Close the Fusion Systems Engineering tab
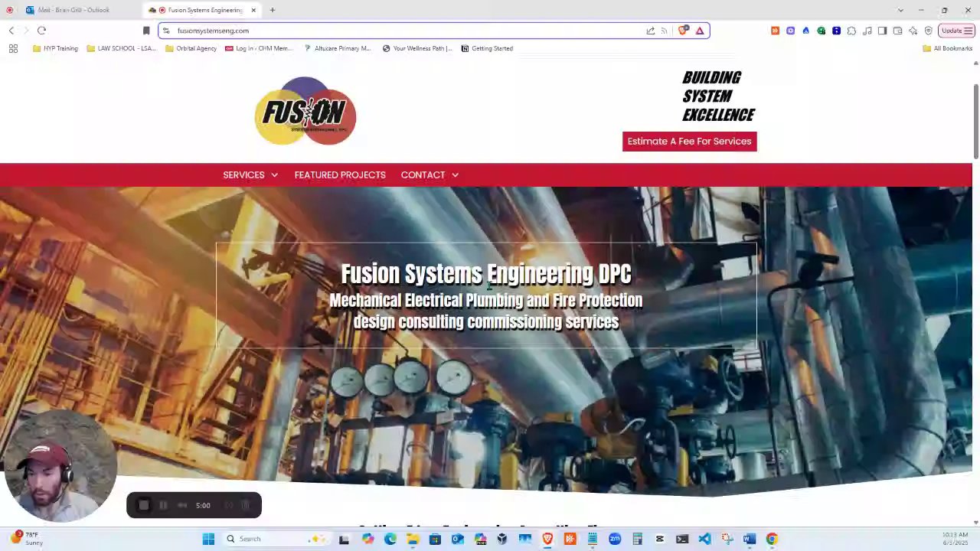This screenshot has height=551, width=980. point(253,10)
